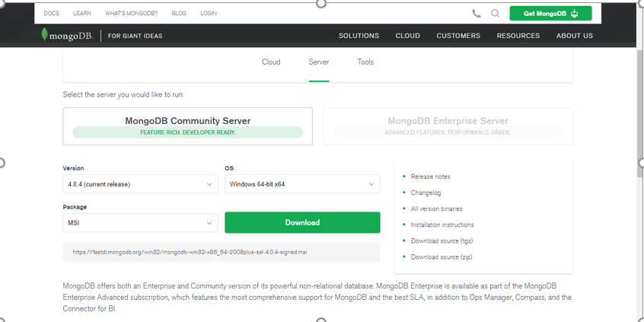Select MongoDB Community Server card

pyautogui.click(x=188, y=126)
